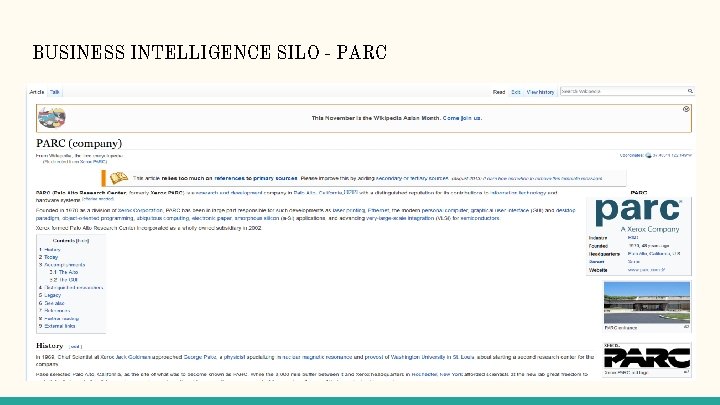
Task: Jump to contents entry 9 External links
Action: pyautogui.click(x=57, y=326)
